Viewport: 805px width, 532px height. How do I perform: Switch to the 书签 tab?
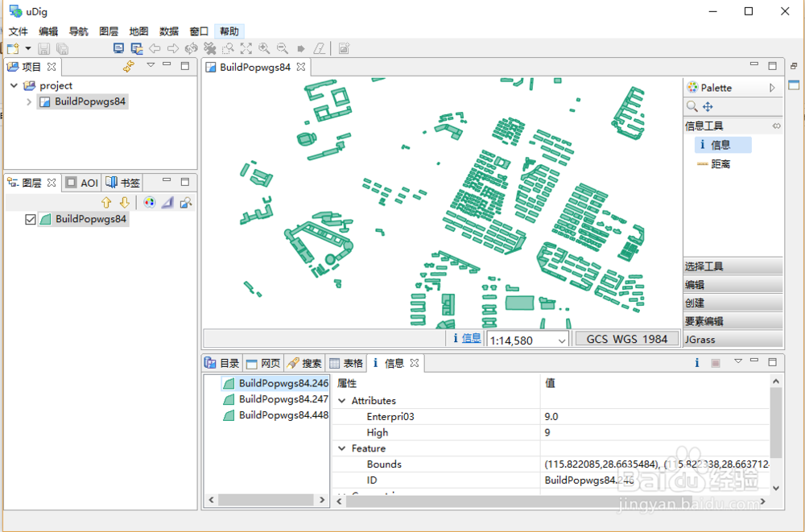122,183
